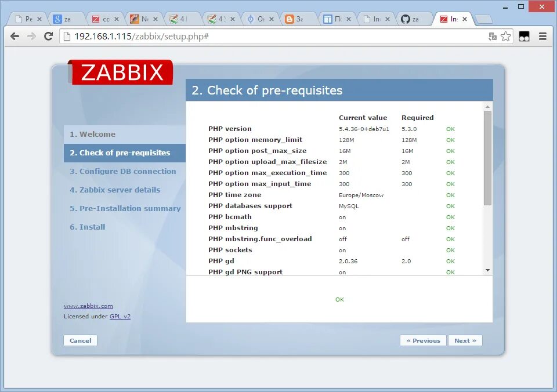Click the '2.0.36' gd version value
The height and width of the screenshot is (392, 557).
coord(348,262)
